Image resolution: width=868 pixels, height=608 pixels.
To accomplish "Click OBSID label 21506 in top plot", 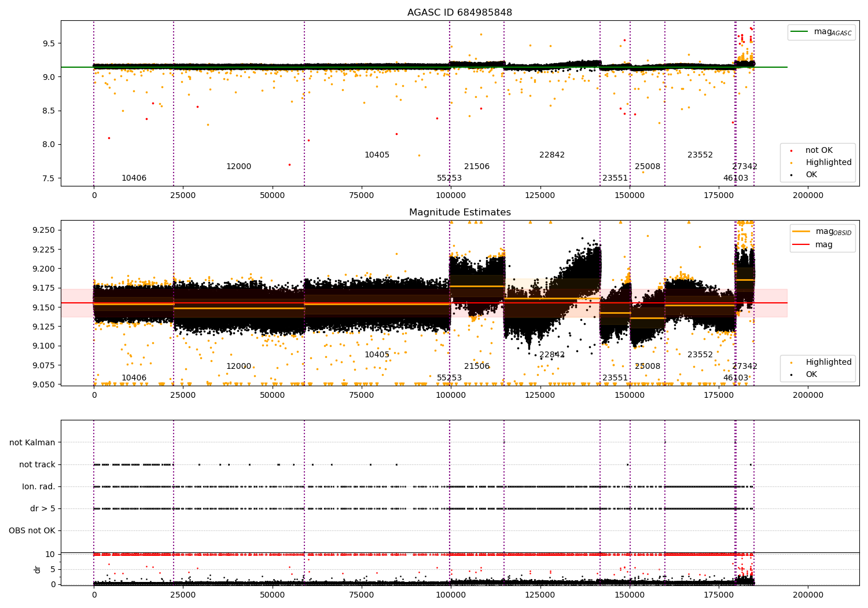I will click(x=477, y=167).
